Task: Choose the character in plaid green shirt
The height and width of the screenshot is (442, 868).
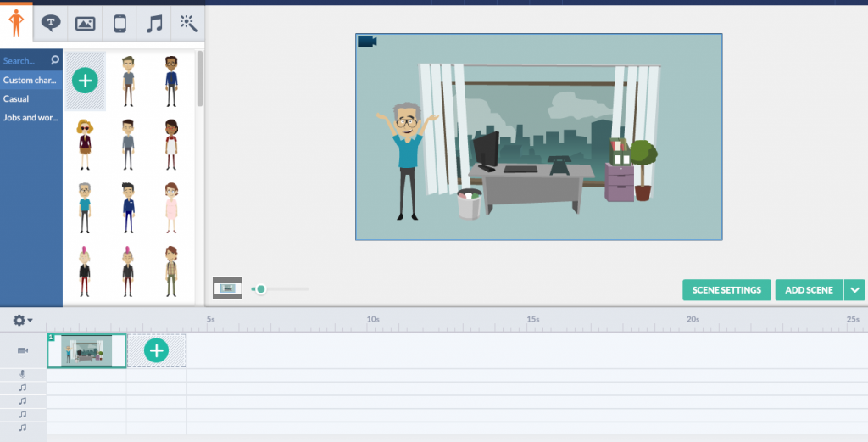Action: pos(171,271)
